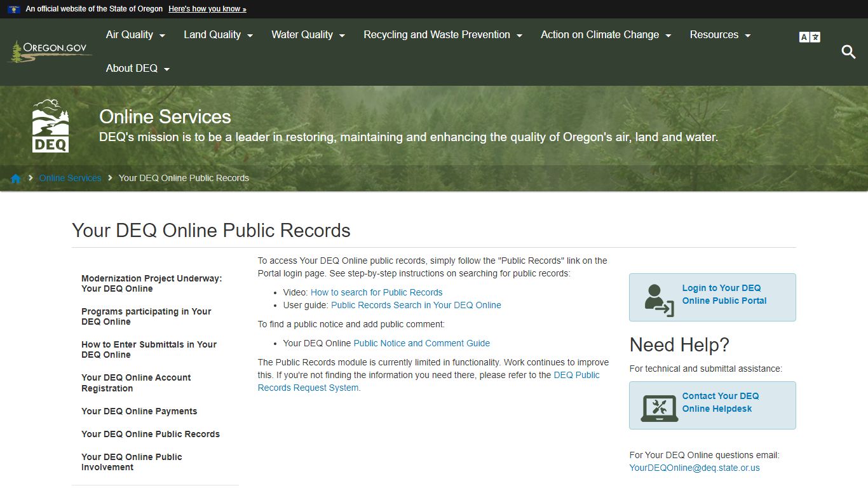This screenshot has width=868, height=488.
Task: Click the Oregon state flag icon
Action: point(15,9)
